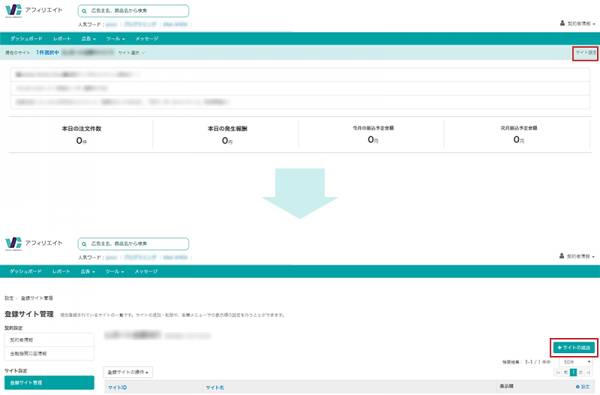
Task: Click the user profile icon in the upper screenshot
Action: (562, 23)
